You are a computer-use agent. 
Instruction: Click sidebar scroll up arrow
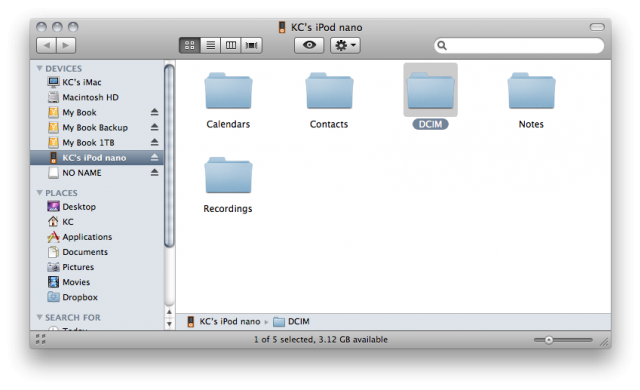point(169,312)
